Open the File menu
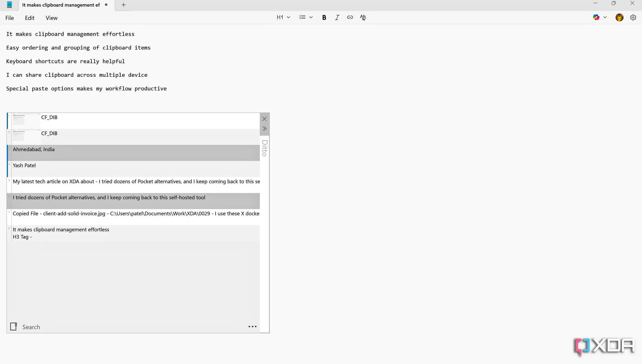This screenshot has height=364, width=642. pyautogui.click(x=9, y=18)
